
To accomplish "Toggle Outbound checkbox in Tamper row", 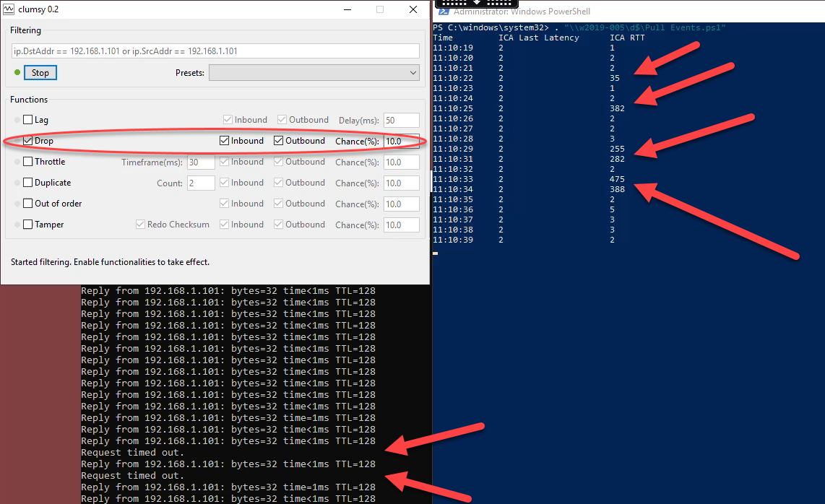I will click(278, 224).
